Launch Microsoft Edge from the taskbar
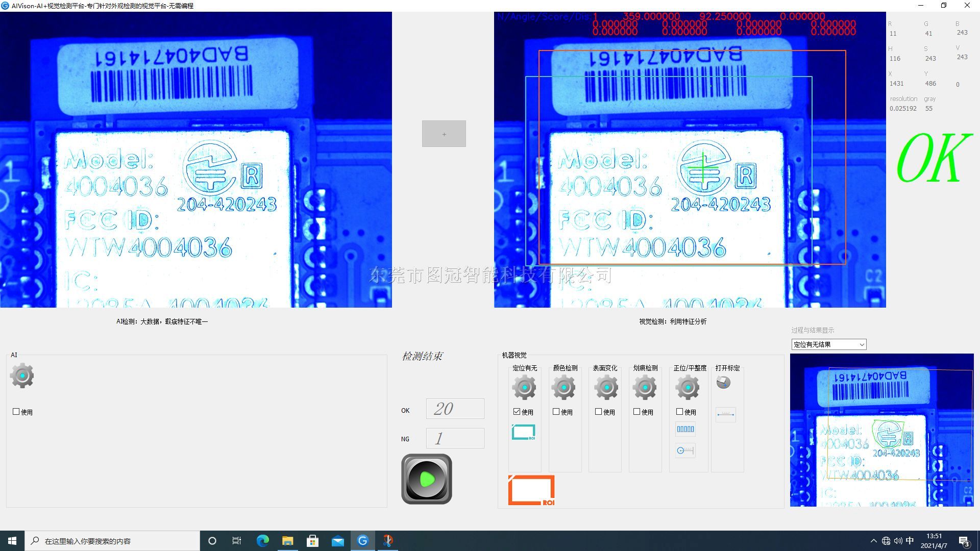This screenshot has width=980, height=551. [262, 541]
